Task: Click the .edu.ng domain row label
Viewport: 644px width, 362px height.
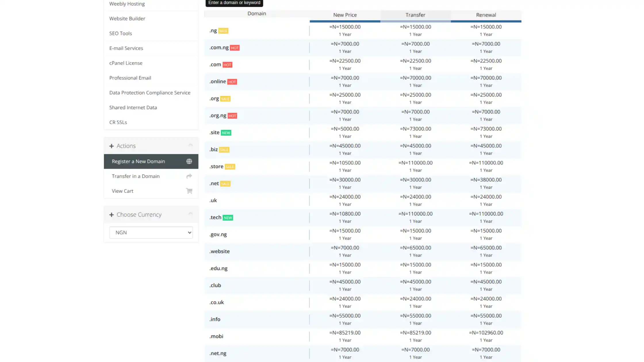Action: click(218, 268)
